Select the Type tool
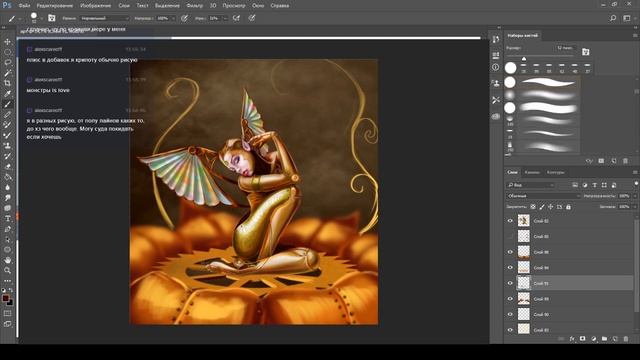640x360 pixels. [x=7, y=219]
